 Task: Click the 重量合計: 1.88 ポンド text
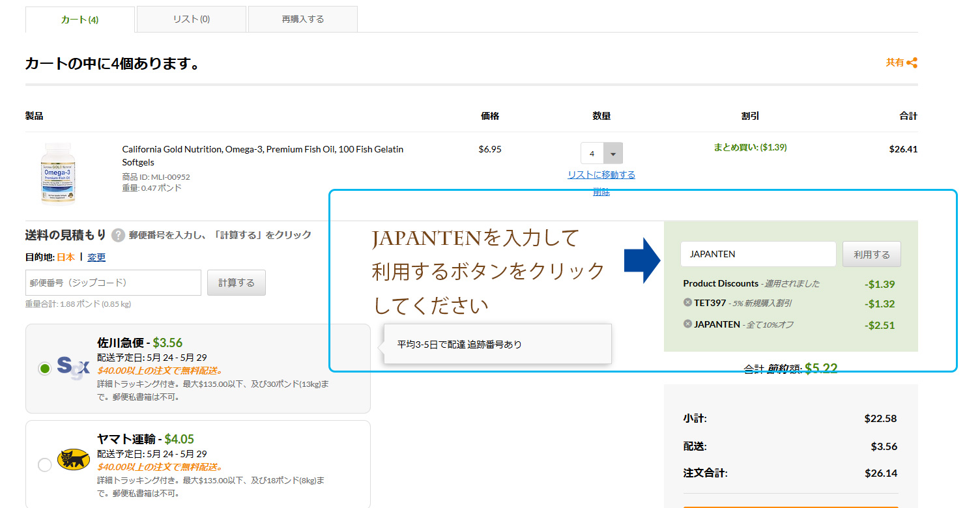[x=78, y=304]
